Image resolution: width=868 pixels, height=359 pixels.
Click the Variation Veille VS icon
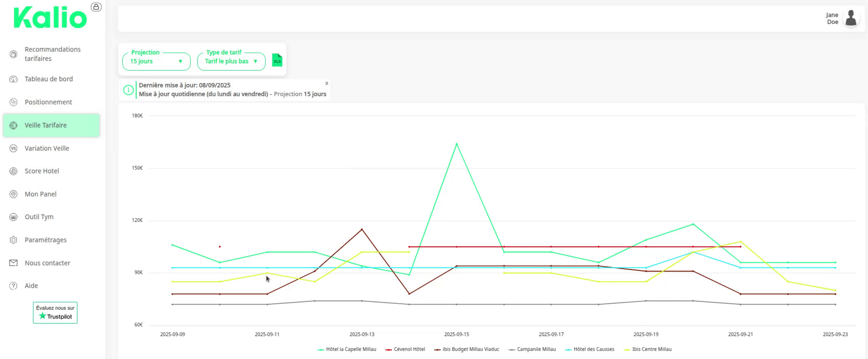tap(13, 148)
